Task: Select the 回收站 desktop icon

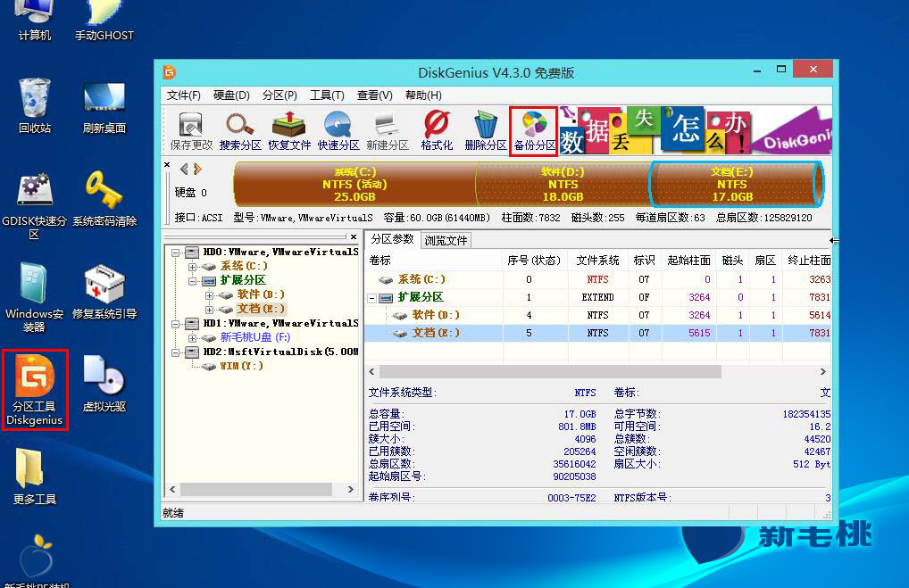Action: pos(34,106)
